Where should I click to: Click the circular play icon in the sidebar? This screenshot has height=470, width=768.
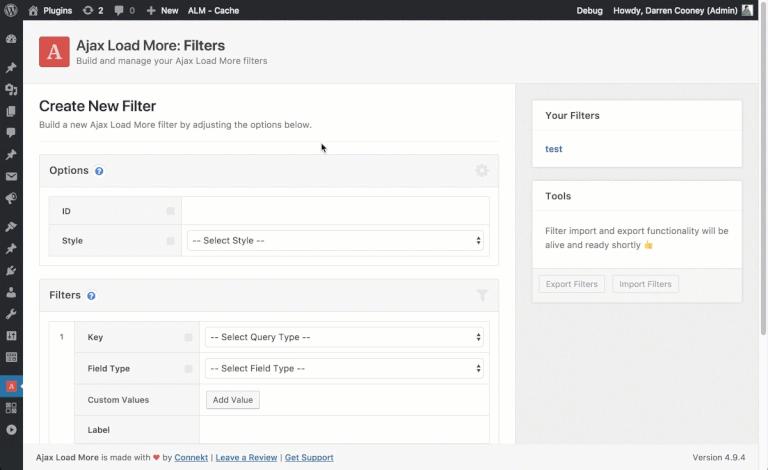[x=11, y=430]
